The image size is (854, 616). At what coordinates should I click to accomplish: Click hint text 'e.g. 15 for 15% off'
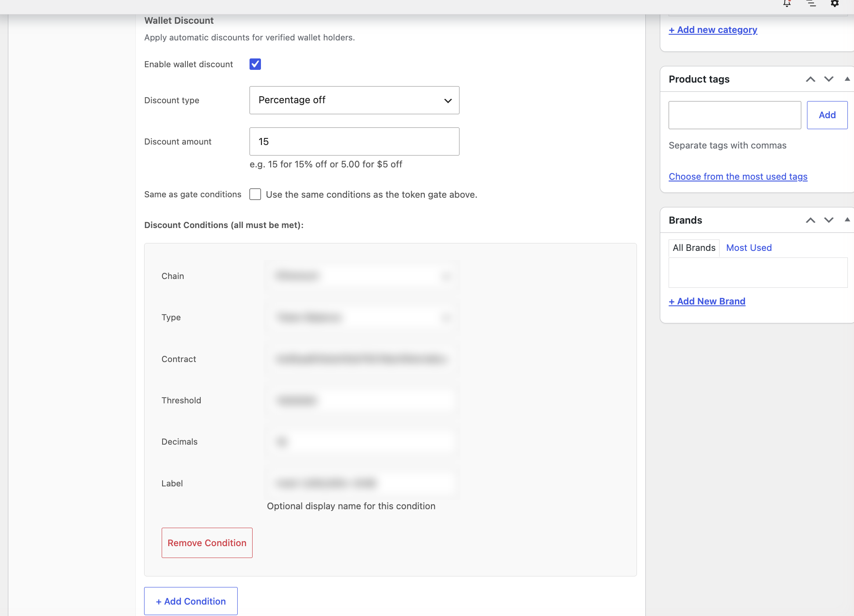point(326,164)
